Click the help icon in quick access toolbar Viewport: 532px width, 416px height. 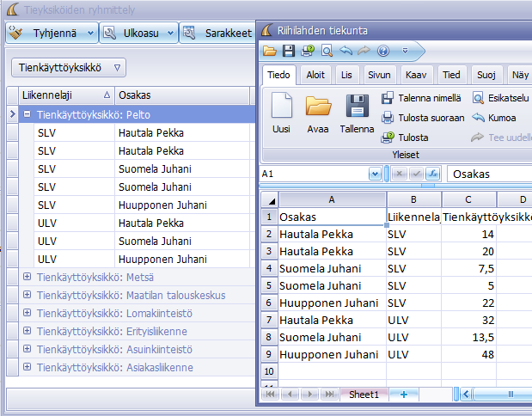pyautogui.click(x=382, y=51)
